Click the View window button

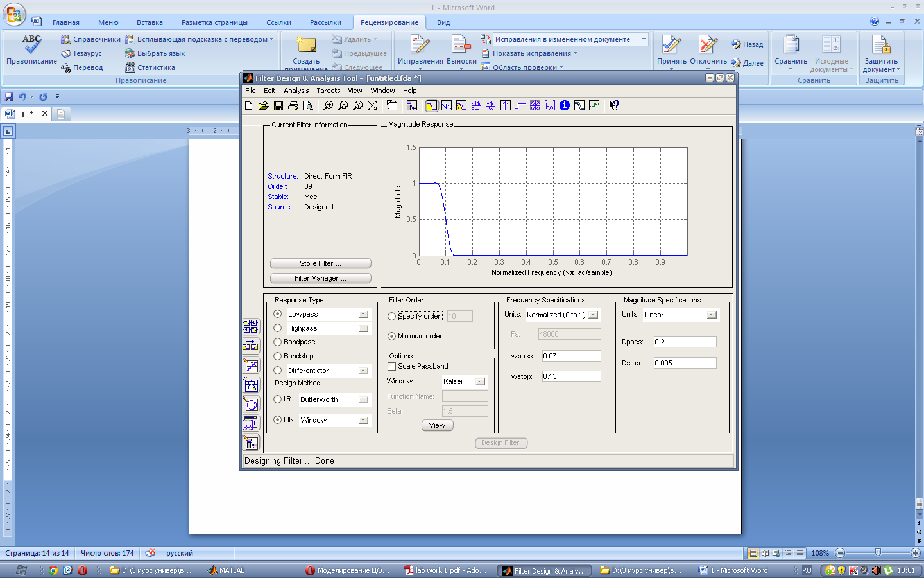pos(438,426)
